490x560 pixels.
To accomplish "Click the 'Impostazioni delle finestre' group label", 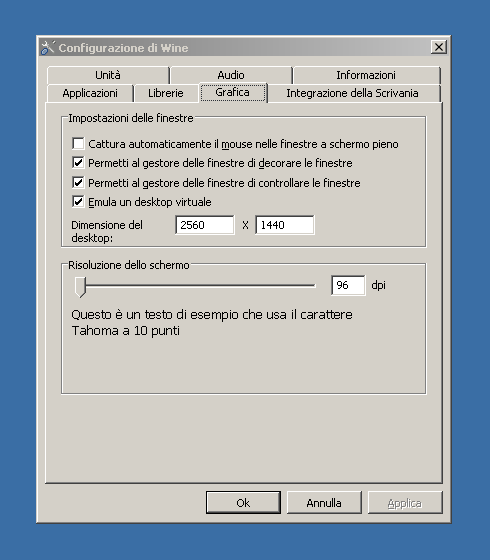I will pos(131,118).
